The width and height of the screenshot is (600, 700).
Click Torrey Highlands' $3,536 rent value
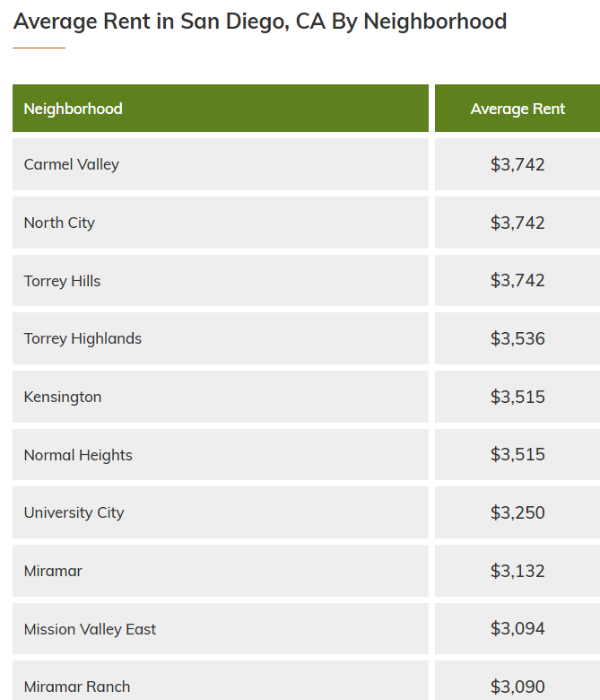(517, 338)
